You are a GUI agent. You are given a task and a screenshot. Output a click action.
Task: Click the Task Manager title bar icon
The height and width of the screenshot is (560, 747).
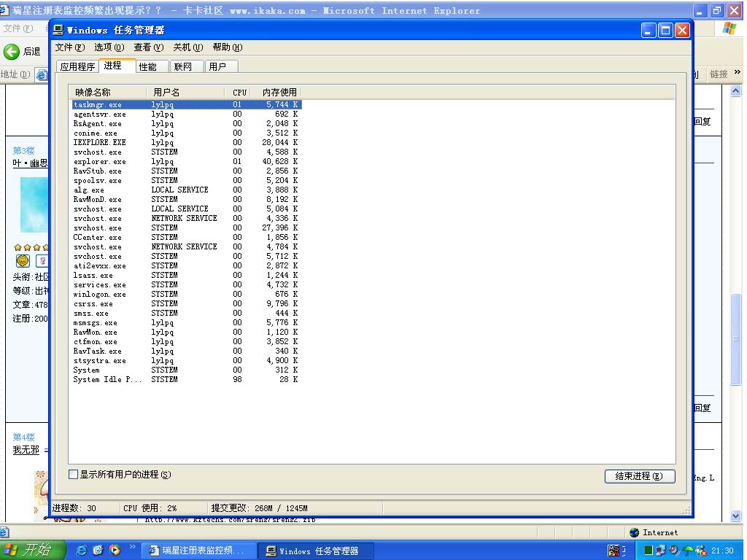pos(58,30)
